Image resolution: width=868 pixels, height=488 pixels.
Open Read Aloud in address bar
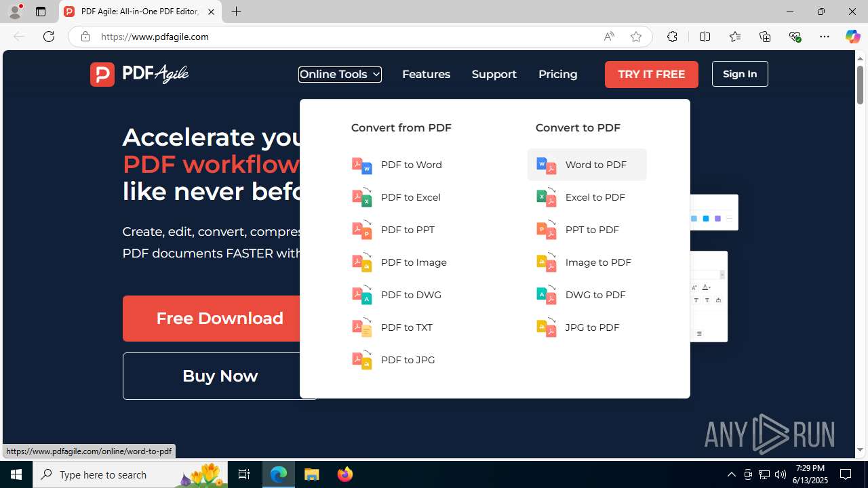(609, 37)
